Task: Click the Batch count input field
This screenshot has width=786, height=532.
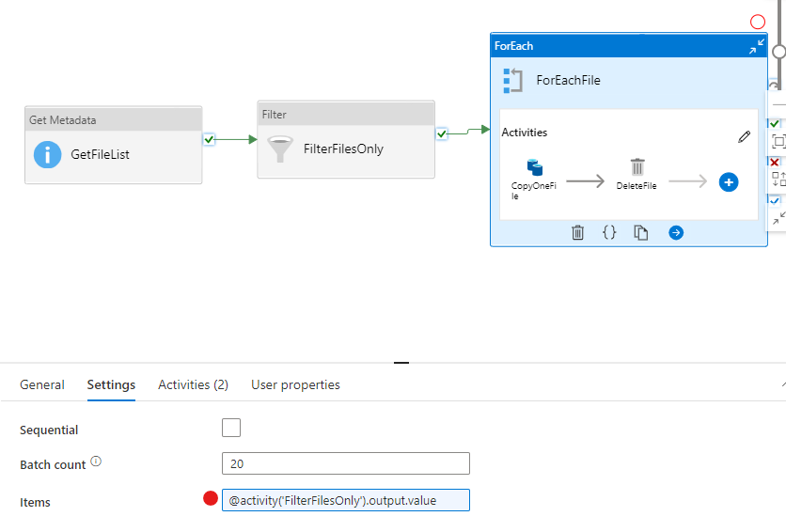Action: pyautogui.click(x=346, y=463)
